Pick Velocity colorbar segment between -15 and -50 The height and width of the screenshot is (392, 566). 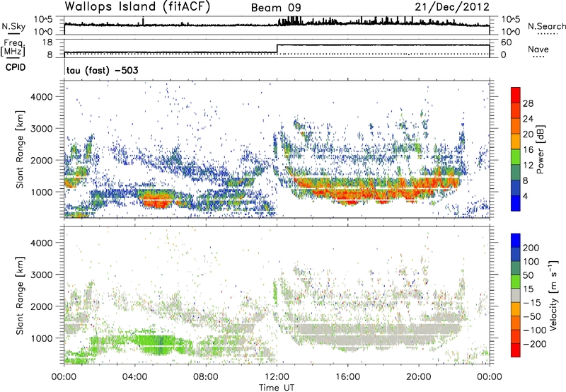(516, 309)
